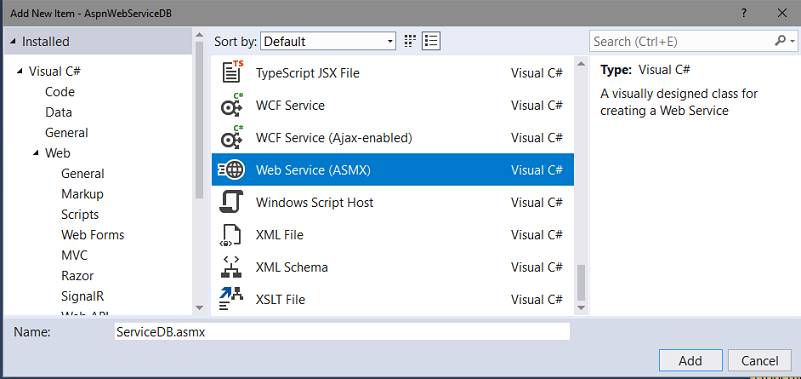The image size is (801, 379).
Task: Choose Windows Script Host template name
Action: [315, 202]
